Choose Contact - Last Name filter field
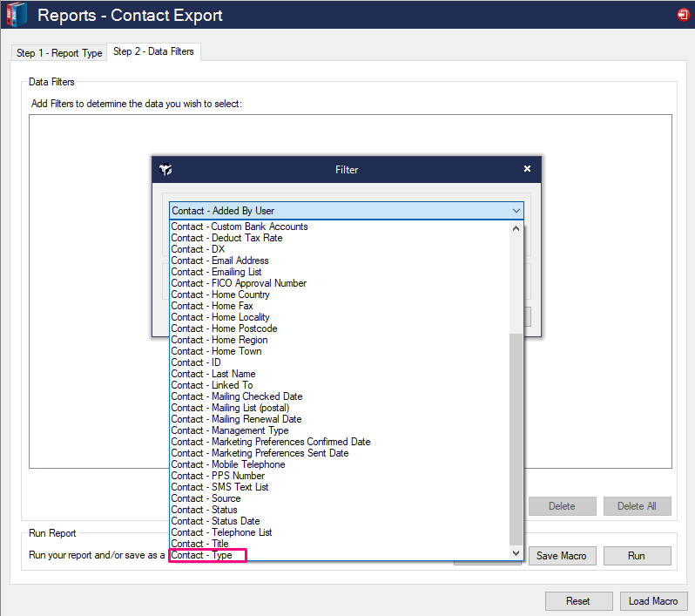Screen dimensions: 695x616 [x=213, y=374]
